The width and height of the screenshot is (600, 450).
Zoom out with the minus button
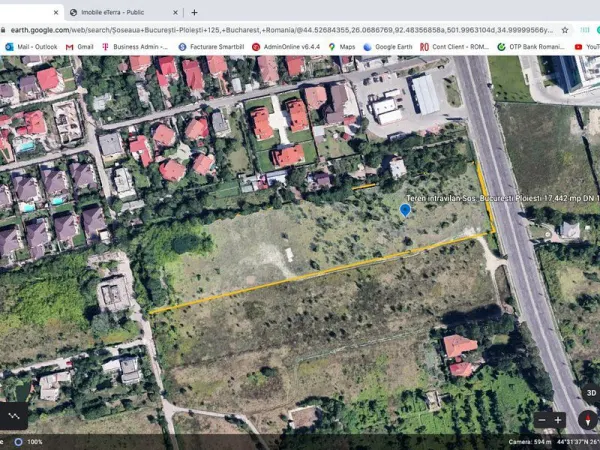tap(542, 420)
